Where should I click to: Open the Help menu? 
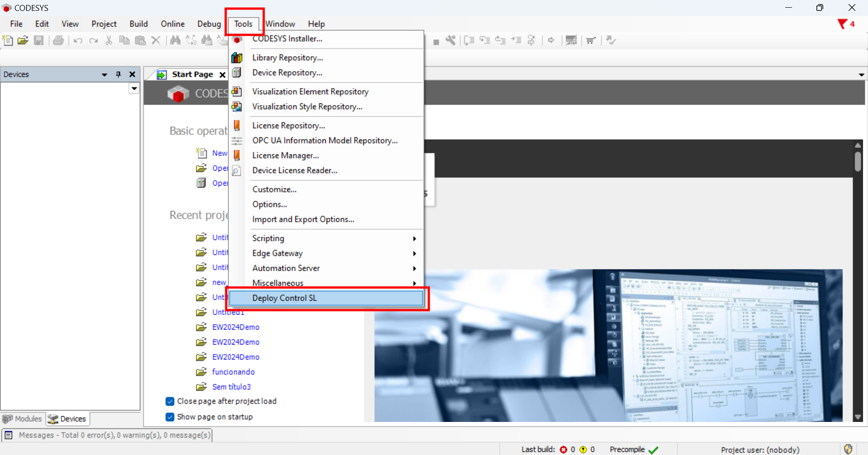(x=316, y=24)
